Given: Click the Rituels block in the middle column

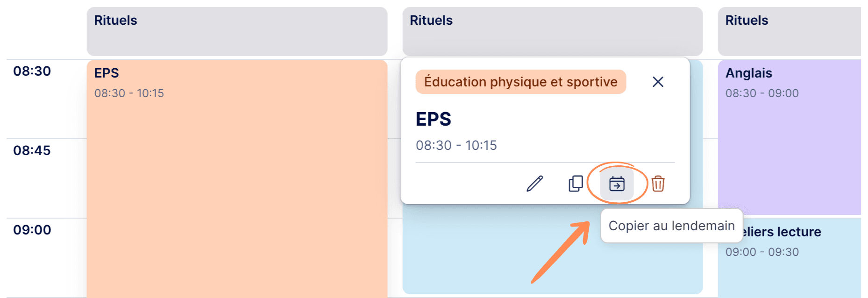Looking at the screenshot, I should click(x=553, y=31).
